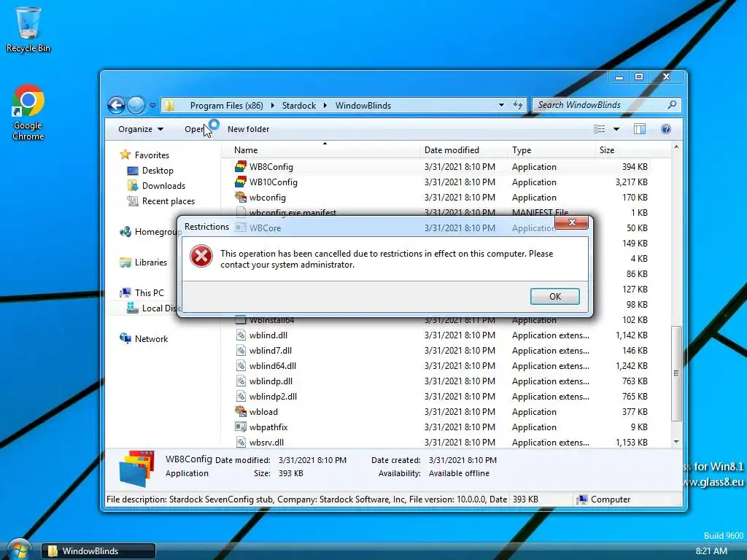Open the Organize menu
The image size is (747, 560).
[141, 129]
